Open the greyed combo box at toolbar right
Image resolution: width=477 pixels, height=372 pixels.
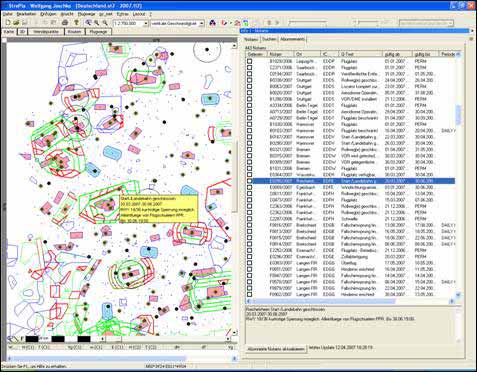(x=426, y=23)
